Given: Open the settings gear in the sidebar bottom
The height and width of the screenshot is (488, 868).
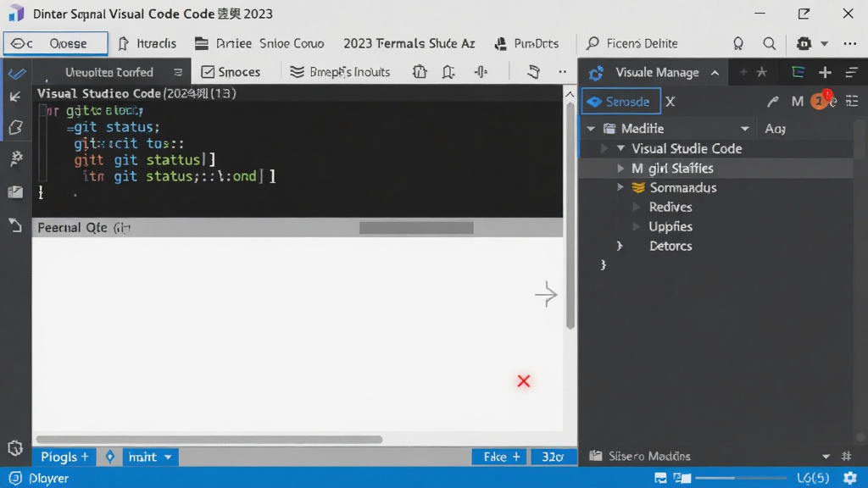Looking at the screenshot, I should [x=15, y=447].
